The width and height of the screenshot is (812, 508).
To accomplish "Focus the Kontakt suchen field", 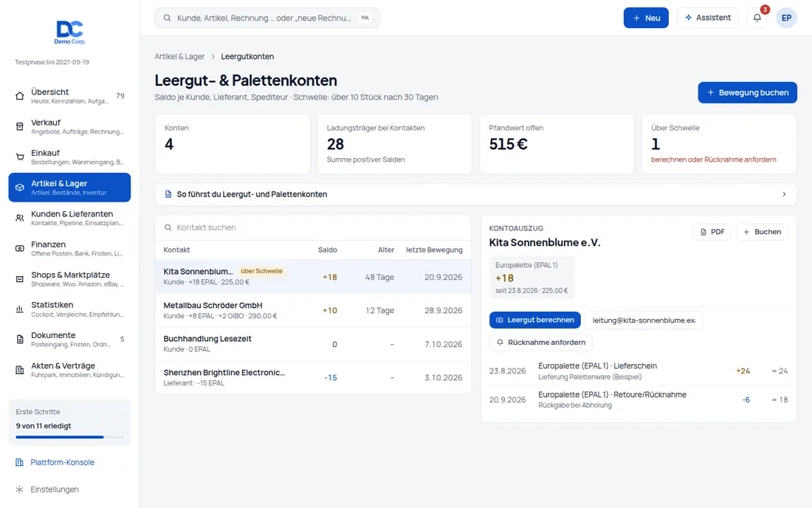I will coord(313,227).
